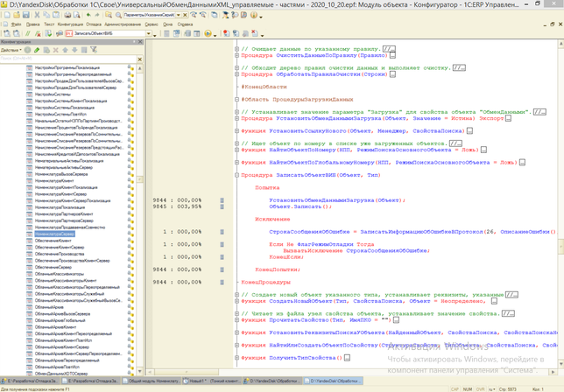Select НастройкиСистемы module in the tree
This screenshot has width=564, height=392.
(53, 94)
